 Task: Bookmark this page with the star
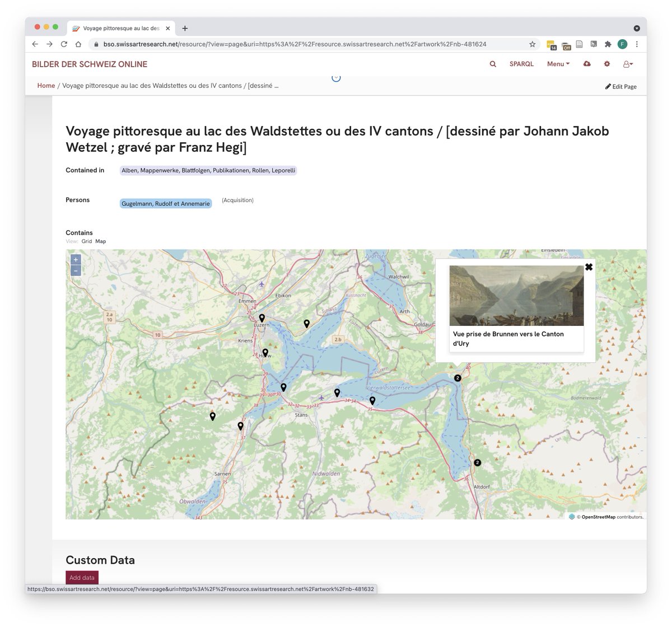coord(533,44)
